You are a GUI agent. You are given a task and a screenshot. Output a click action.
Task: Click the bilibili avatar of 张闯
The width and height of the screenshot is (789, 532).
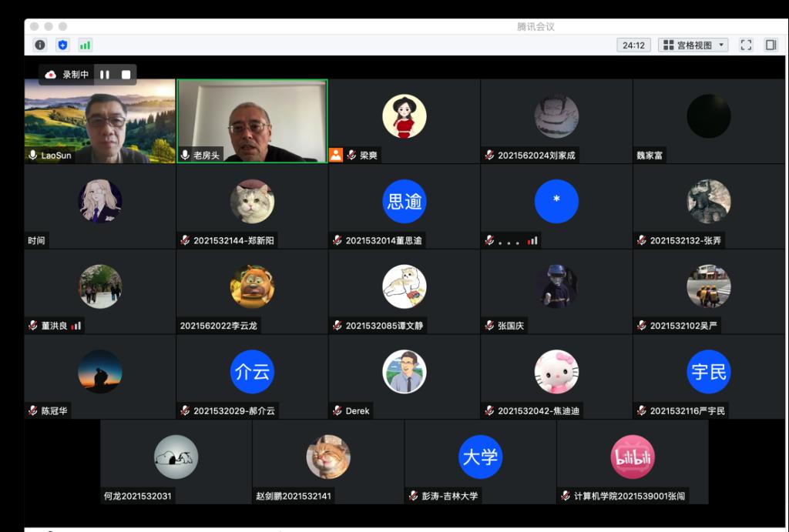(x=633, y=457)
